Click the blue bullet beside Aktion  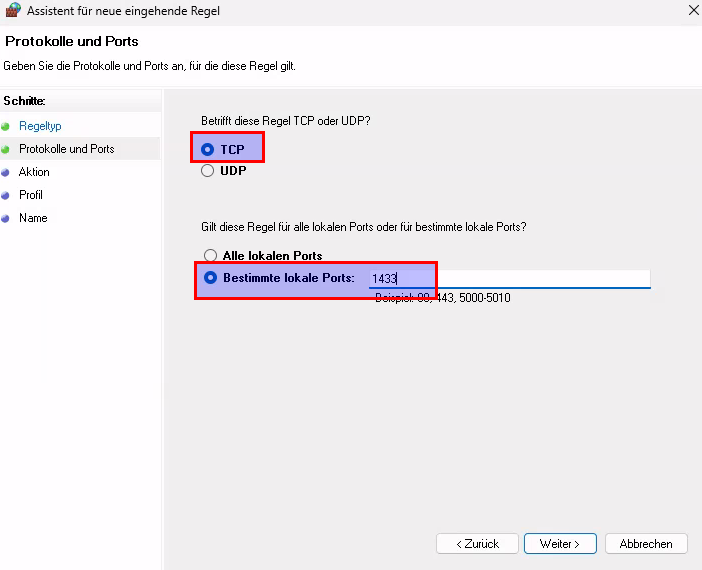tap(6, 172)
